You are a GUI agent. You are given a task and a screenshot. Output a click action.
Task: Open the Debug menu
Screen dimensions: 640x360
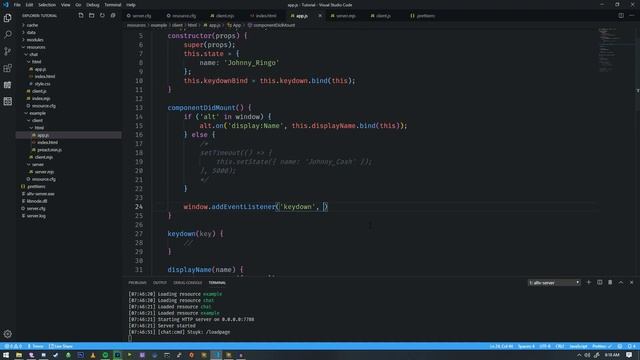93,5
